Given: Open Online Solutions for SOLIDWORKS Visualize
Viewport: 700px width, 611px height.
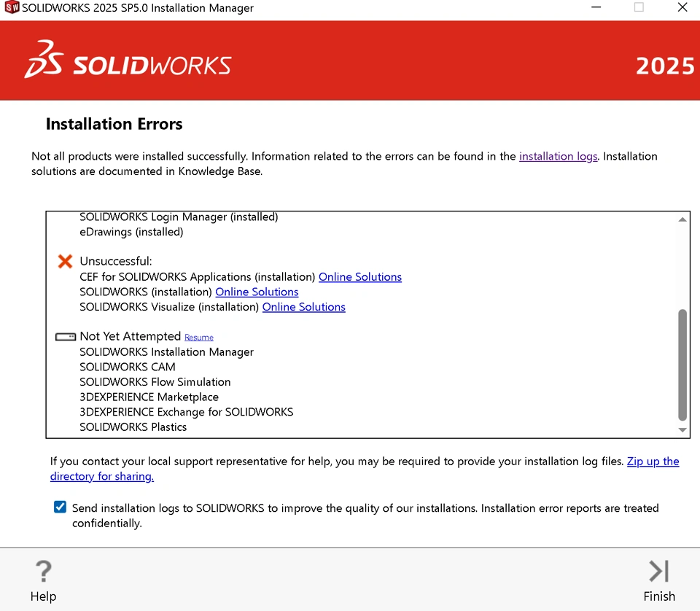Looking at the screenshot, I should tap(303, 307).
